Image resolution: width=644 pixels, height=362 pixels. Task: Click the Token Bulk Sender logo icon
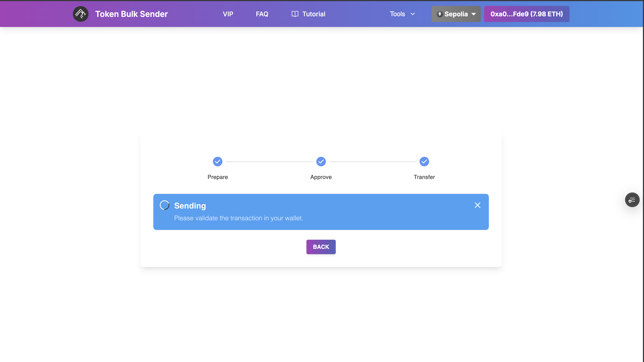(x=80, y=14)
